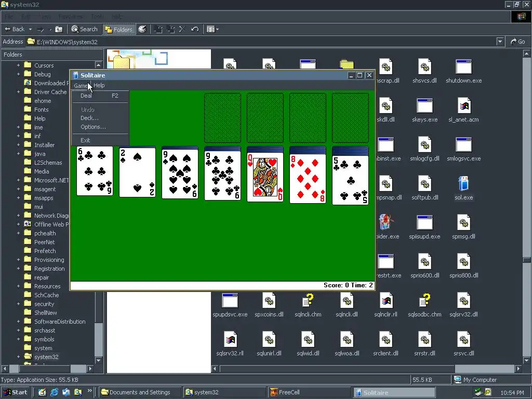Click the address field showing E:\WINDOWS\system32

(261, 42)
